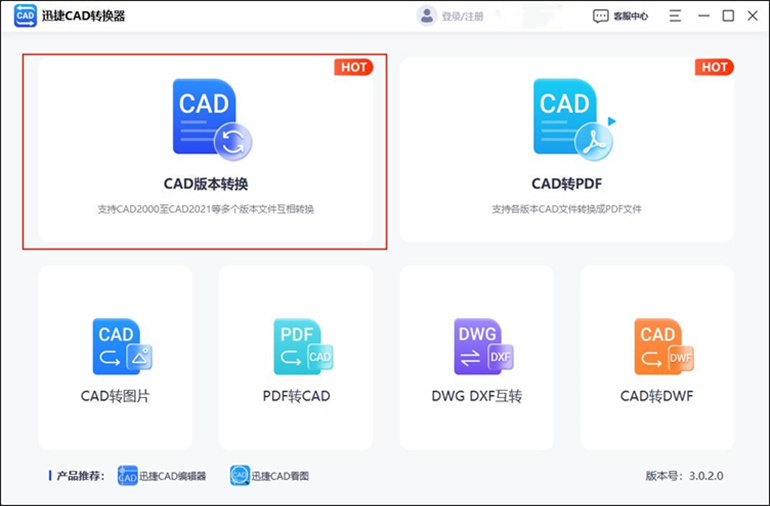Screen dimensions: 770x506
Task: Close the 迅捷CAD转换器 window
Action: point(752,16)
